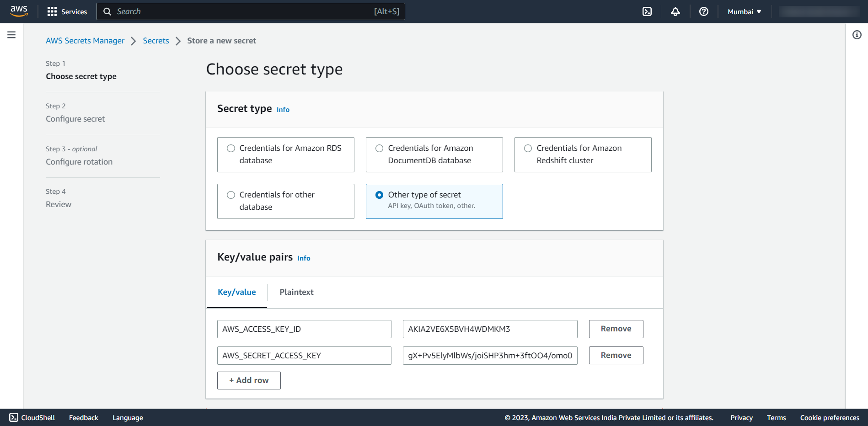Open Cookie preferences
Viewport: 868px width, 426px height.
830,417
